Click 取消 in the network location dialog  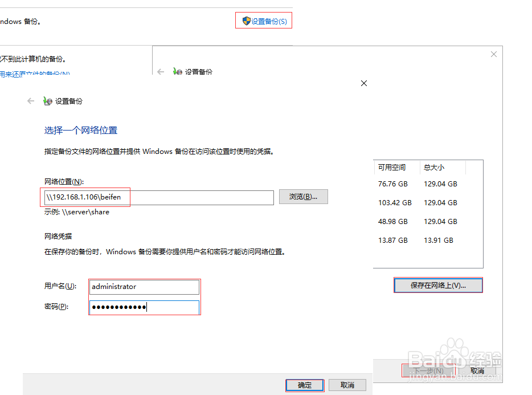347,385
